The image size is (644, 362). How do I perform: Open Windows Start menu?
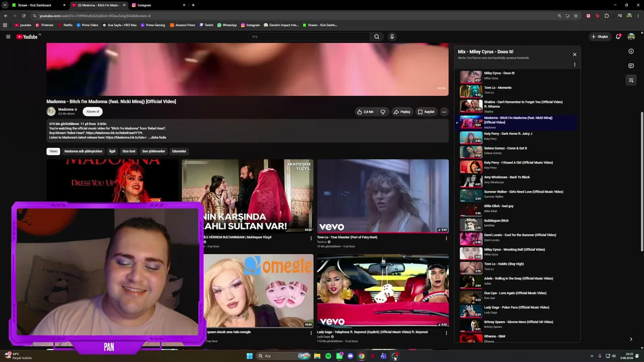tap(250, 356)
